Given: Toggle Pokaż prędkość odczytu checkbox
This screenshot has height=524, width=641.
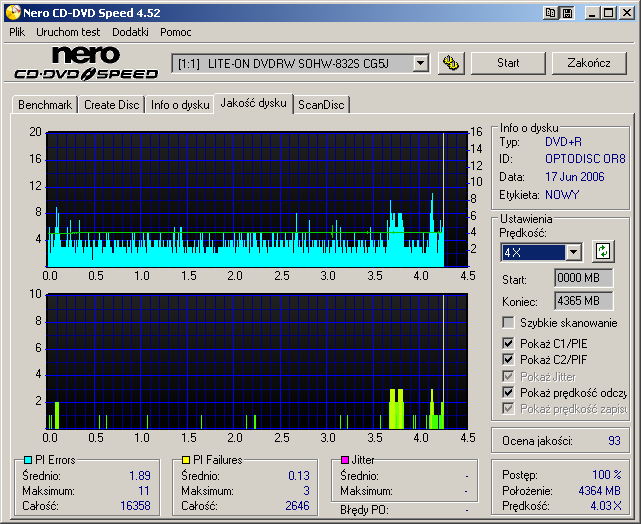Looking at the screenshot, I should [508, 393].
